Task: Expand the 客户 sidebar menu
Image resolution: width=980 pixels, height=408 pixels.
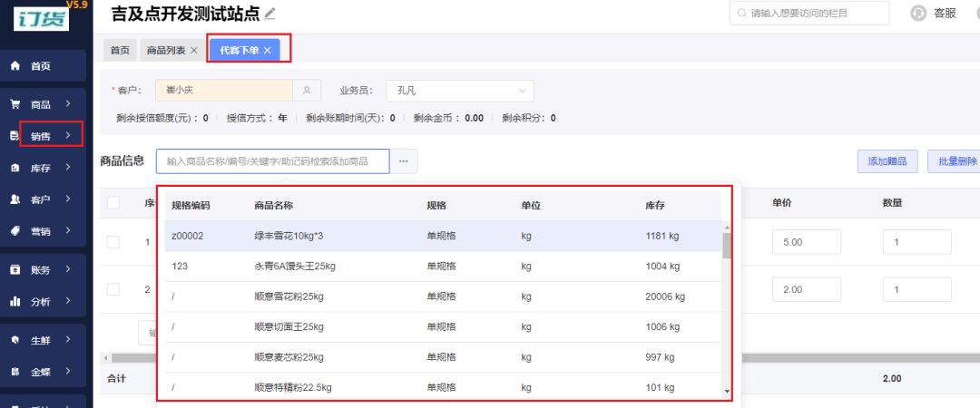Action: (x=67, y=199)
